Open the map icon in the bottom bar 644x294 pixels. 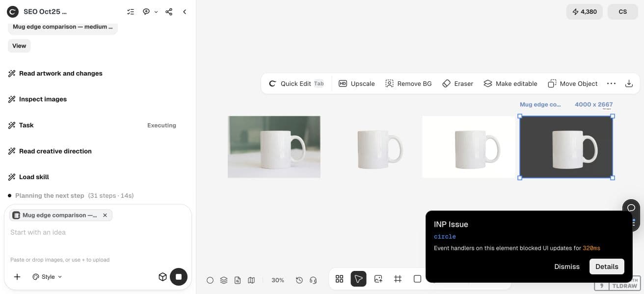pyautogui.click(x=251, y=280)
